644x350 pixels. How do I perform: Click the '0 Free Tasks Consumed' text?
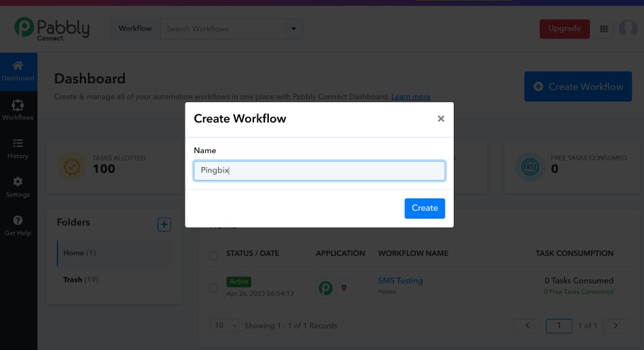(x=579, y=292)
